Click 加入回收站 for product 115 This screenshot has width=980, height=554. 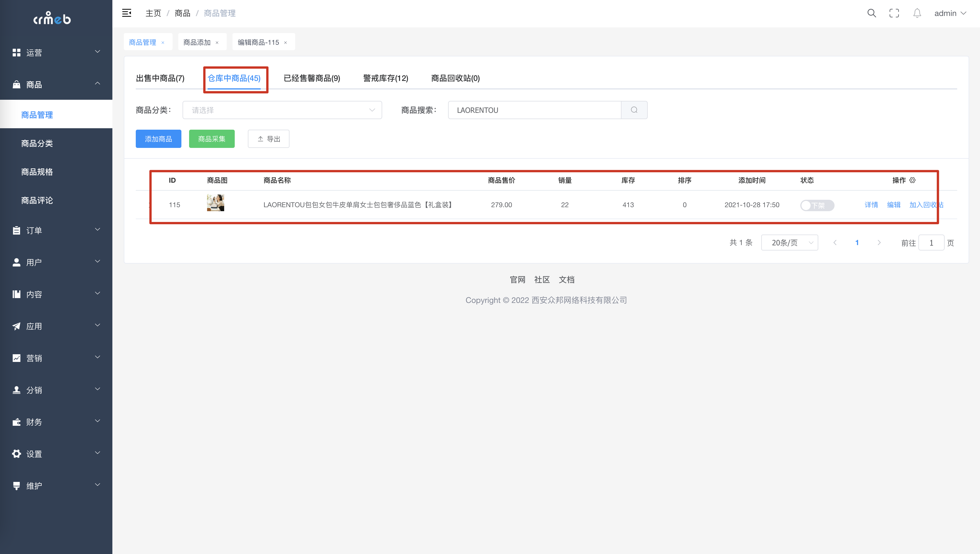click(x=926, y=205)
